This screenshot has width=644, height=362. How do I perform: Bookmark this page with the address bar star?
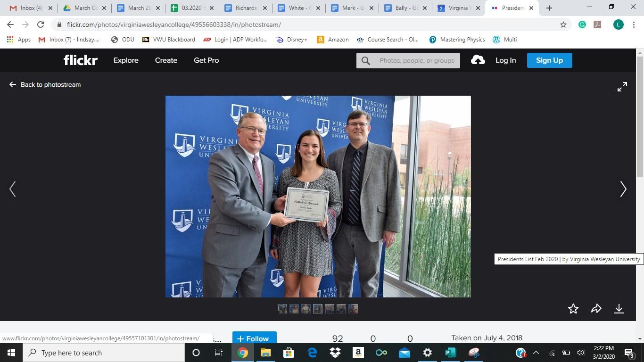563,25
